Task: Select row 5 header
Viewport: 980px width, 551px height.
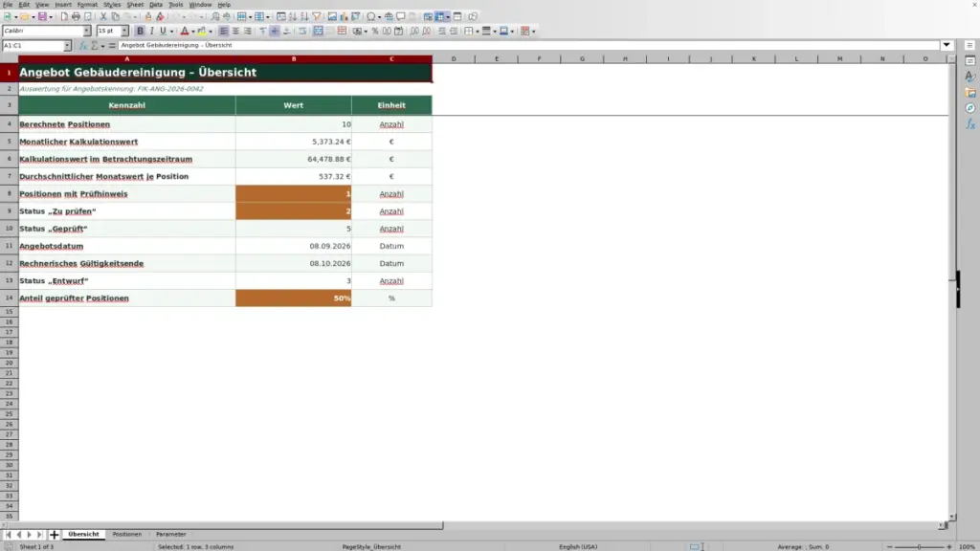Action: (x=9, y=142)
